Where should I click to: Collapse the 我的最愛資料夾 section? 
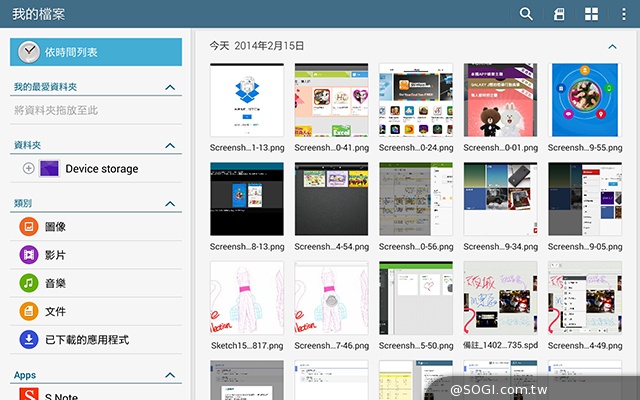(170, 88)
